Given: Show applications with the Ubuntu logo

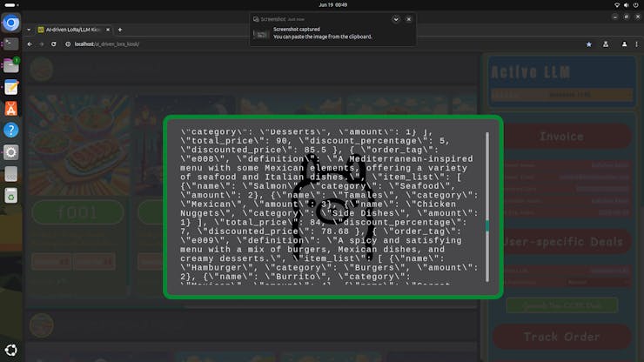Looking at the screenshot, I should pyautogui.click(x=11, y=350).
